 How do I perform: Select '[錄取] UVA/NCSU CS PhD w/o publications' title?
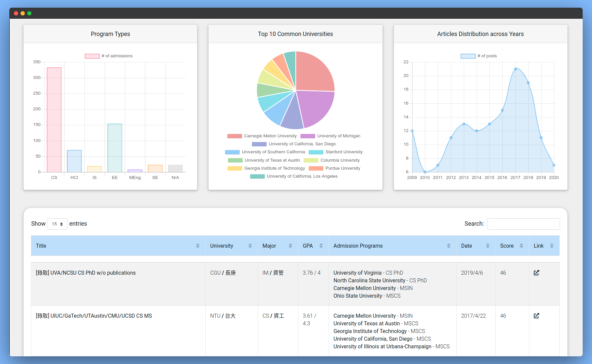tap(86, 273)
